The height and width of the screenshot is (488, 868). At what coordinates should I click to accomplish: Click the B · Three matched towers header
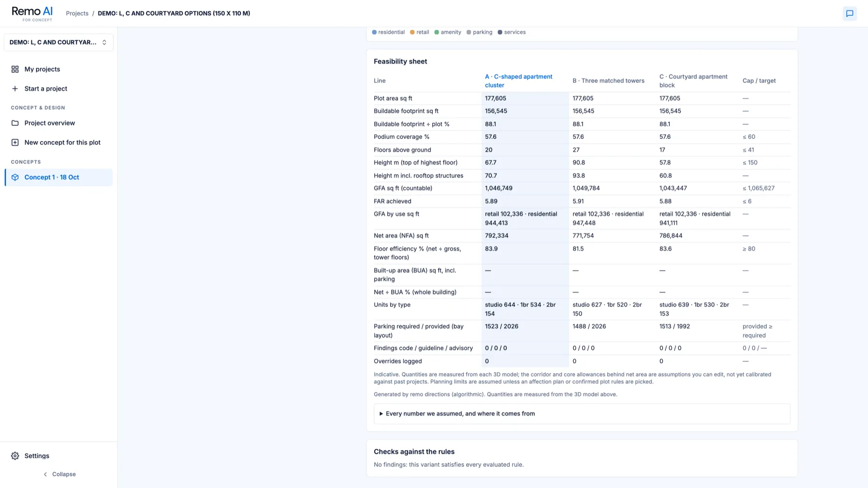pyautogui.click(x=609, y=81)
